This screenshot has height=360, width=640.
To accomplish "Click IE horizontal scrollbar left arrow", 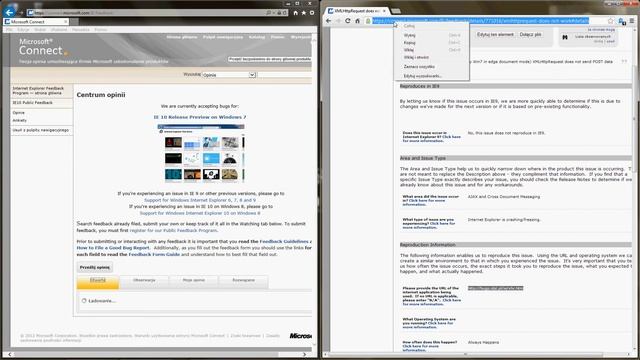I will point(10,354).
